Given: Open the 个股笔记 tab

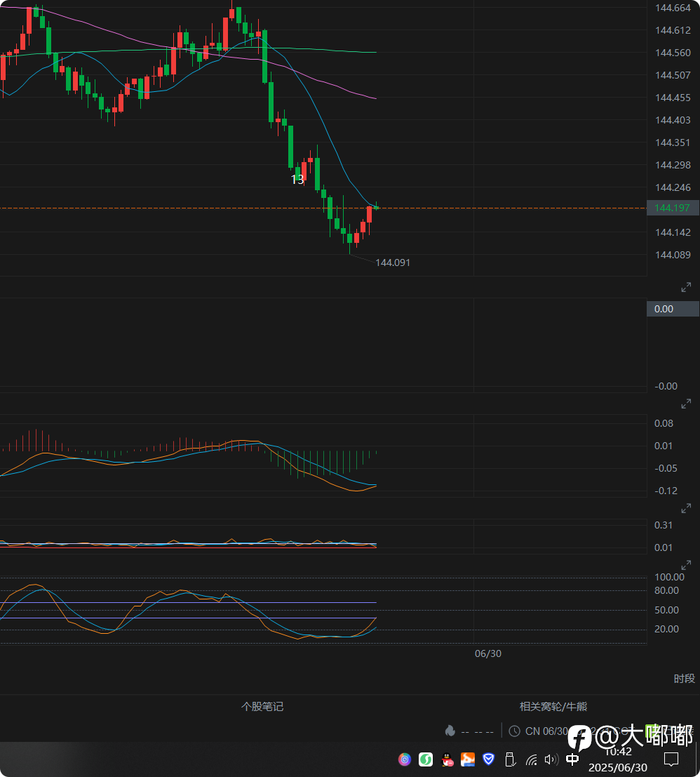Looking at the screenshot, I should [x=262, y=707].
